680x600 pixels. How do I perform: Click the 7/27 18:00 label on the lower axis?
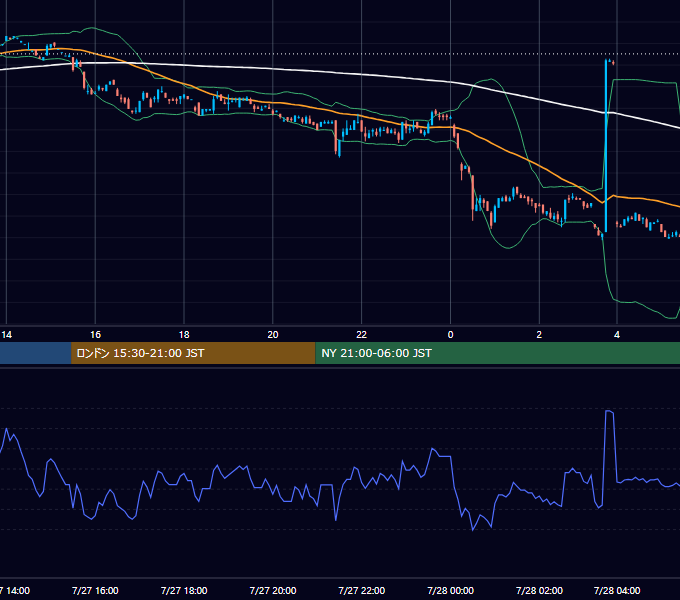(184, 590)
